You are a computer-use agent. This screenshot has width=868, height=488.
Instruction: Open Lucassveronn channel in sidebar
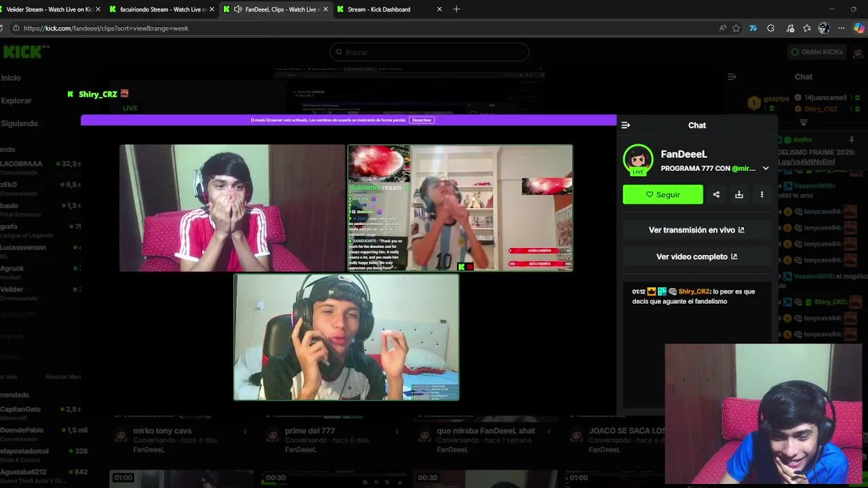tap(40, 251)
